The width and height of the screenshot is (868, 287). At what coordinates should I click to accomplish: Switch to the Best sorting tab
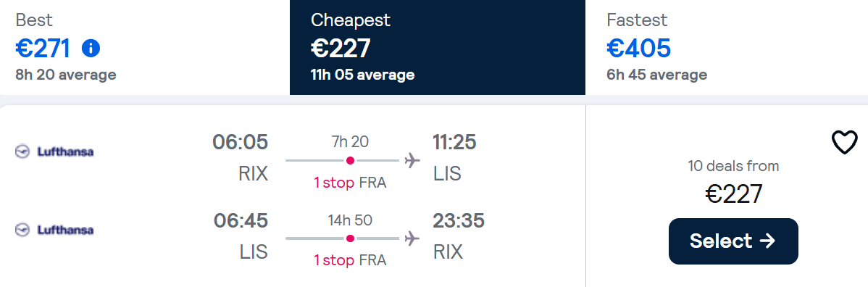[x=145, y=47]
